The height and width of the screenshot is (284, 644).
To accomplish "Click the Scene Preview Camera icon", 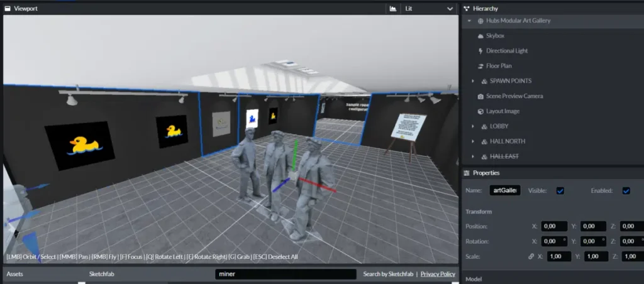I will [x=481, y=96].
